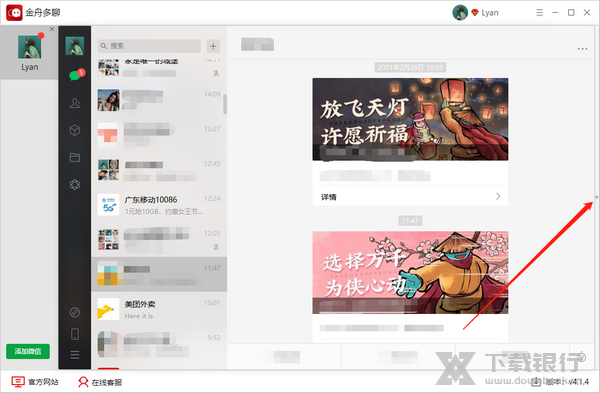600x393 pixels.
Task: Click the profile avatar in dark sidebar
Action: tap(75, 46)
